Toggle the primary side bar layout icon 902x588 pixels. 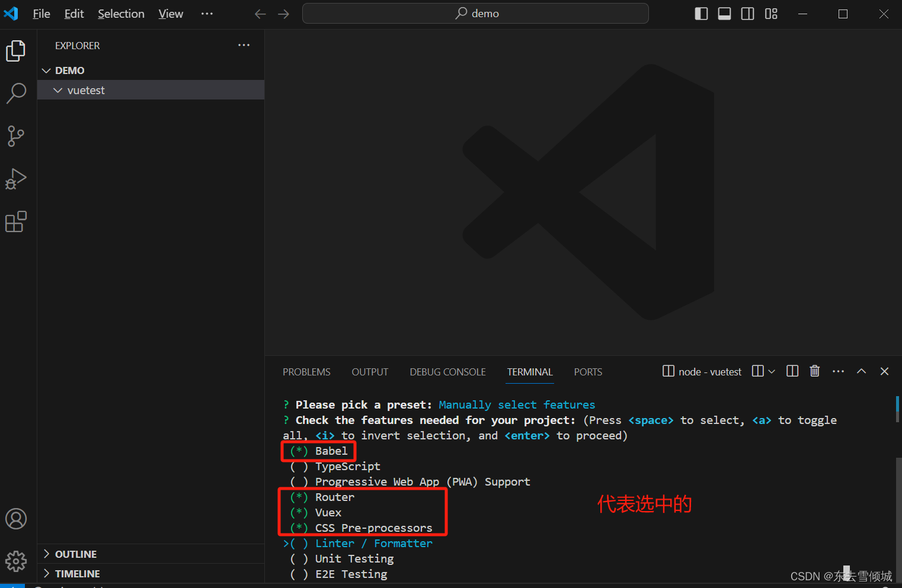tap(701, 14)
